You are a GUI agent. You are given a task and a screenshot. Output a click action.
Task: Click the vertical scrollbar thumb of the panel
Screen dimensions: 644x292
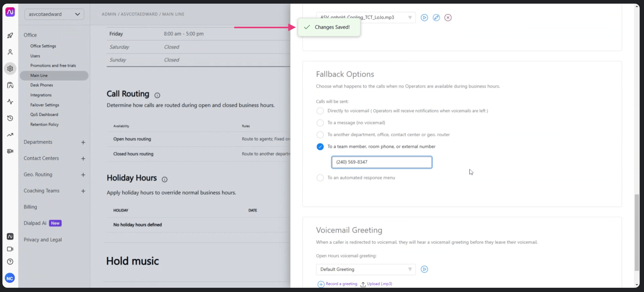[x=637, y=233]
